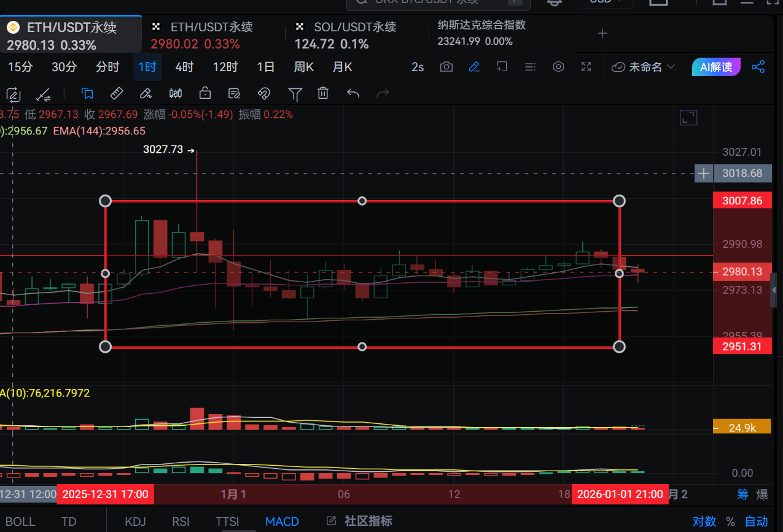This screenshot has width=783, height=532.
Task: Switch to the 4时 timeframe
Action: click(x=184, y=67)
